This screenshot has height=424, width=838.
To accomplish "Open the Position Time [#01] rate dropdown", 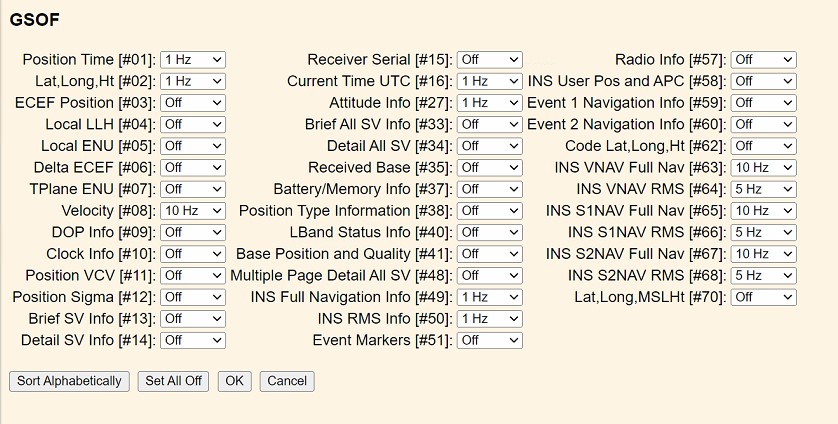I will tap(193, 60).
